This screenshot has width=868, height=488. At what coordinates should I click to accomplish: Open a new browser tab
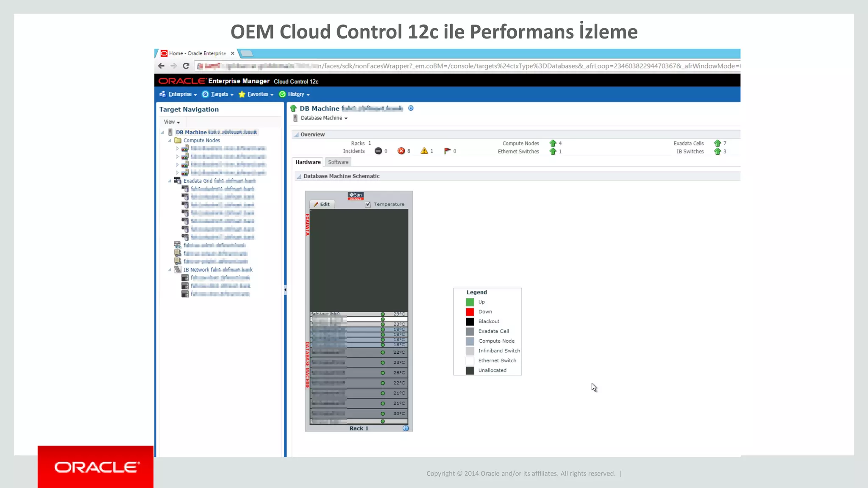pos(247,53)
